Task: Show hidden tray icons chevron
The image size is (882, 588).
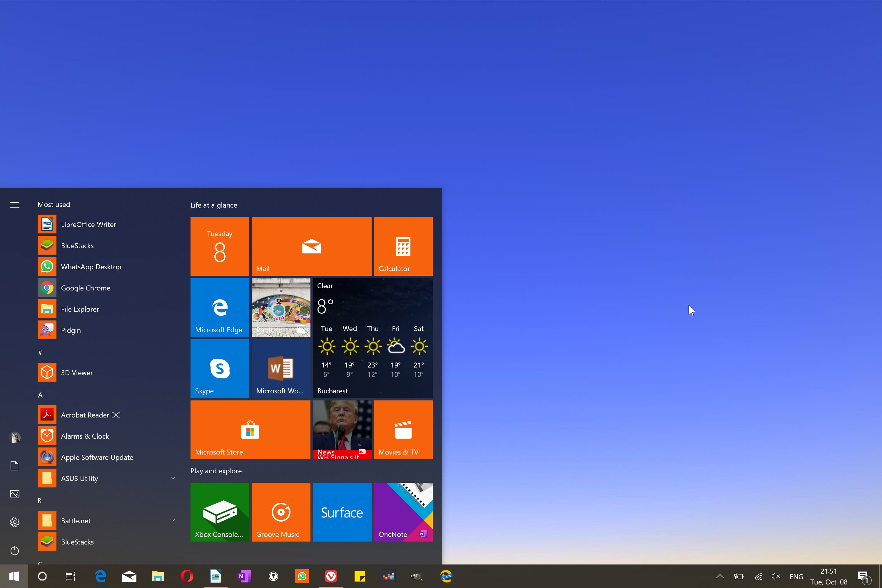Action: coord(720,576)
